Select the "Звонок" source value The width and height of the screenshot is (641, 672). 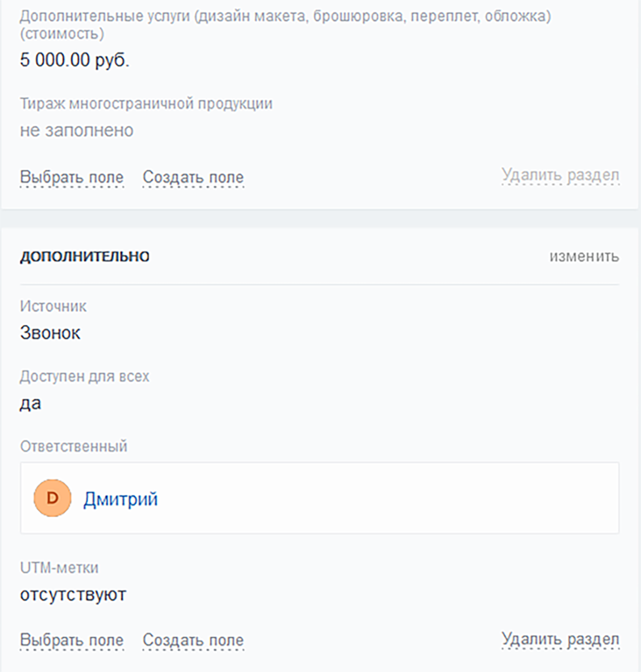coord(50,333)
